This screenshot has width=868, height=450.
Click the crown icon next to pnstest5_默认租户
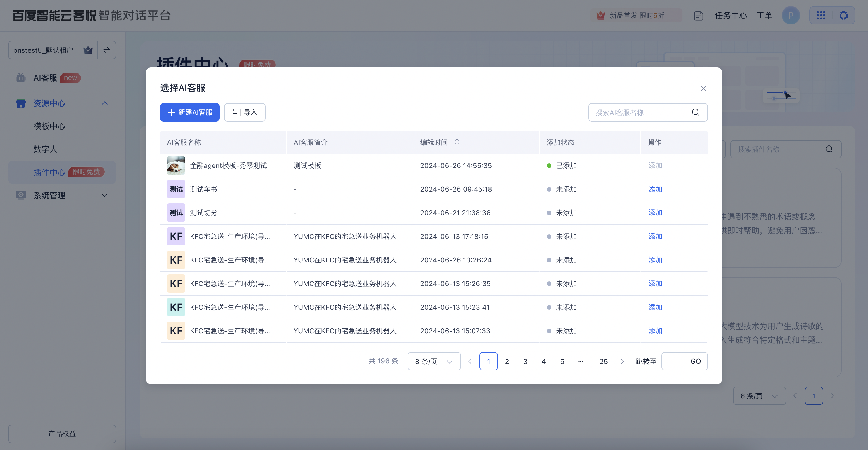pos(88,50)
